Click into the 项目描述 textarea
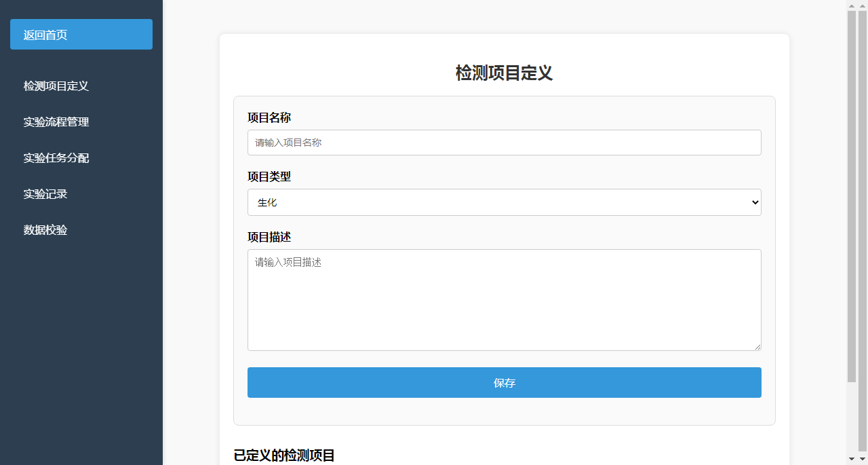Viewport: 868px width, 465px height. [x=505, y=300]
